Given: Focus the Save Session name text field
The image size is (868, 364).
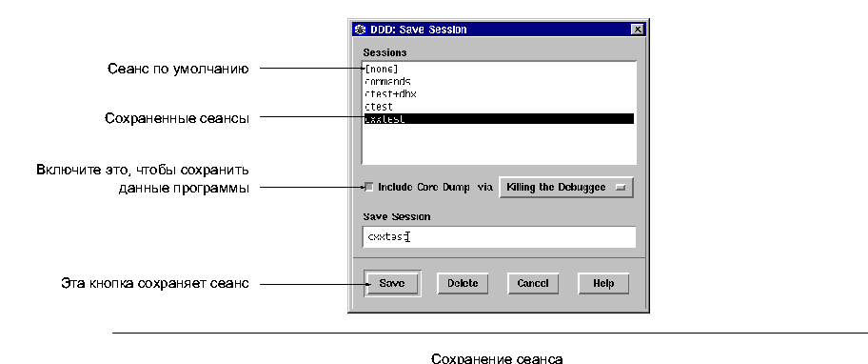Looking at the screenshot, I should pos(499,237).
